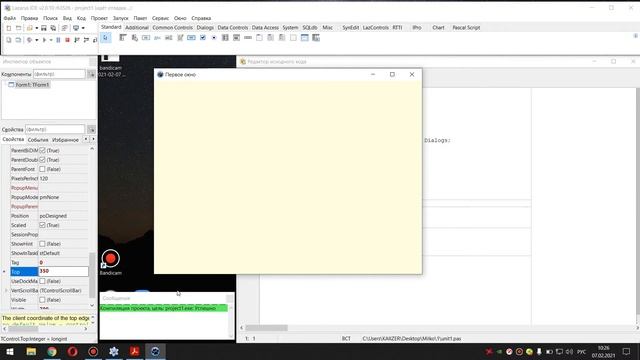Pick the TLabel component in Standard palette

(x=157, y=38)
